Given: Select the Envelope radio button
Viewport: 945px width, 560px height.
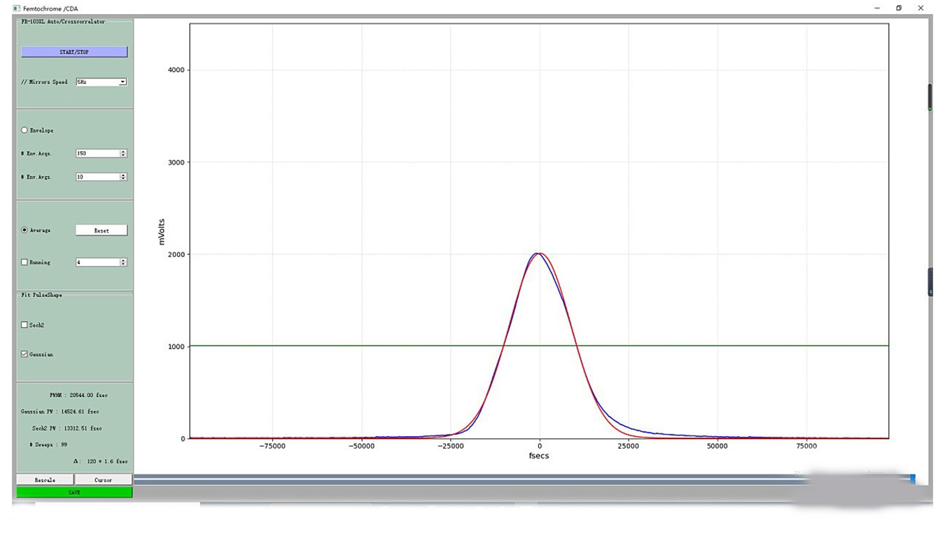Looking at the screenshot, I should [x=25, y=130].
